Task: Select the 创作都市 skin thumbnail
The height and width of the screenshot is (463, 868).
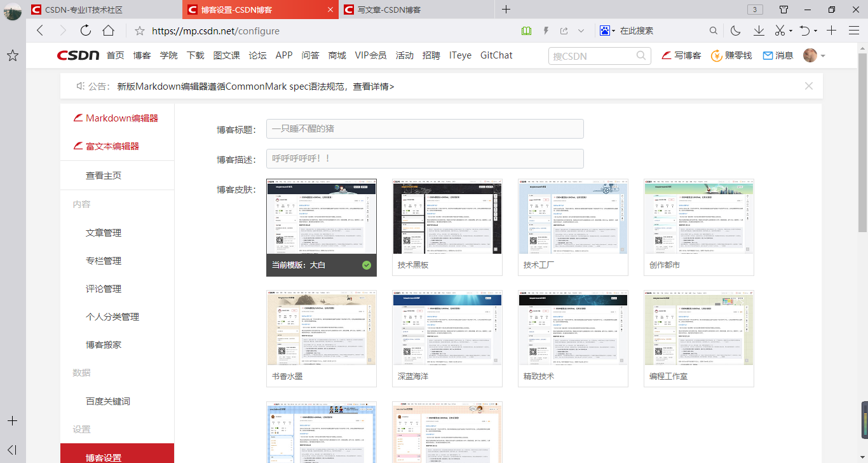Action: tap(699, 228)
